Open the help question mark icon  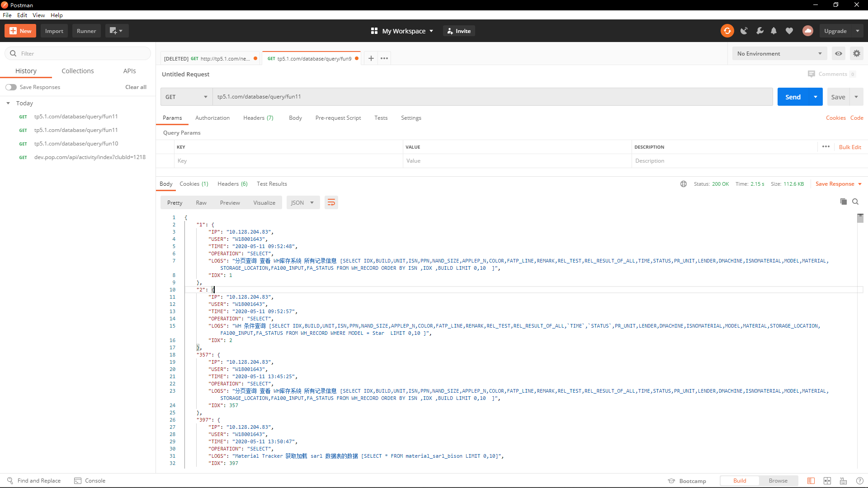point(860,481)
